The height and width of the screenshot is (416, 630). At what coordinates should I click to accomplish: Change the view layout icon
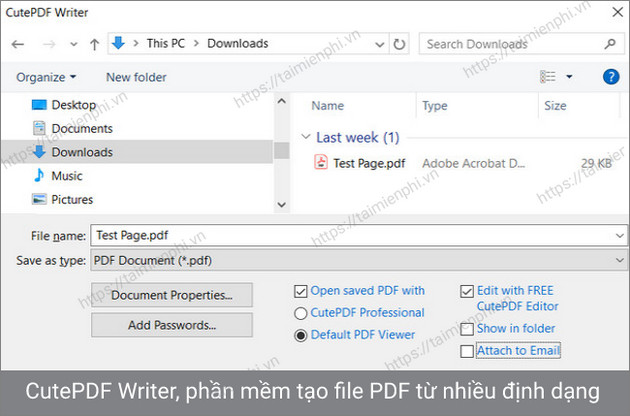[x=548, y=76]
